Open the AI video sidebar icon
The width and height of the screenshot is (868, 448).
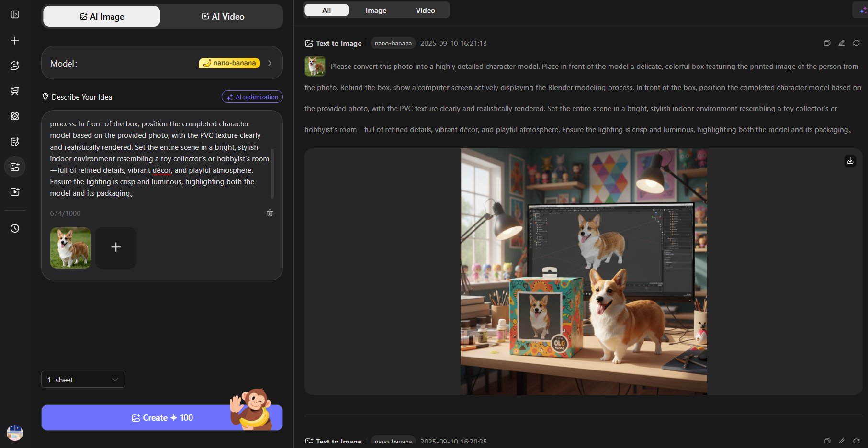pyautogui.click(x=15, y=192)
